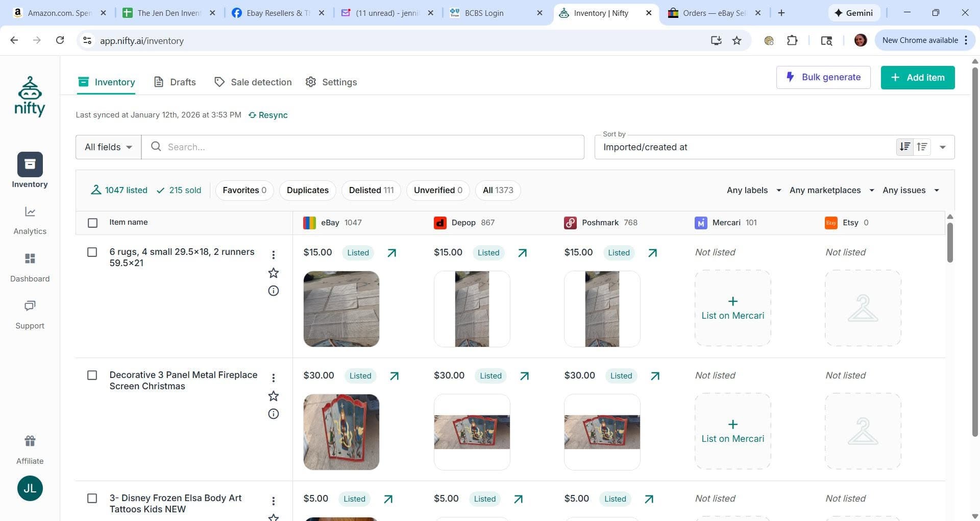Open Depop listing for 6 rugs item
The height and width of the screenshot is (521, 980).
pos(522,253)
